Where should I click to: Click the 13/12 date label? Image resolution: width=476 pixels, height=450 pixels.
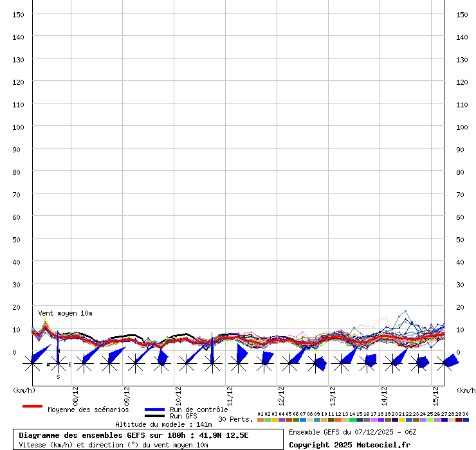click(333, 393)
